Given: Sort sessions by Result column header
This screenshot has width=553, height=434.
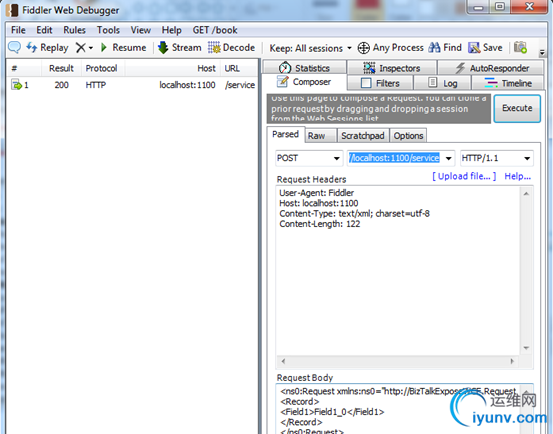Looking at the screenshot, I should click(x=61, y=68).
